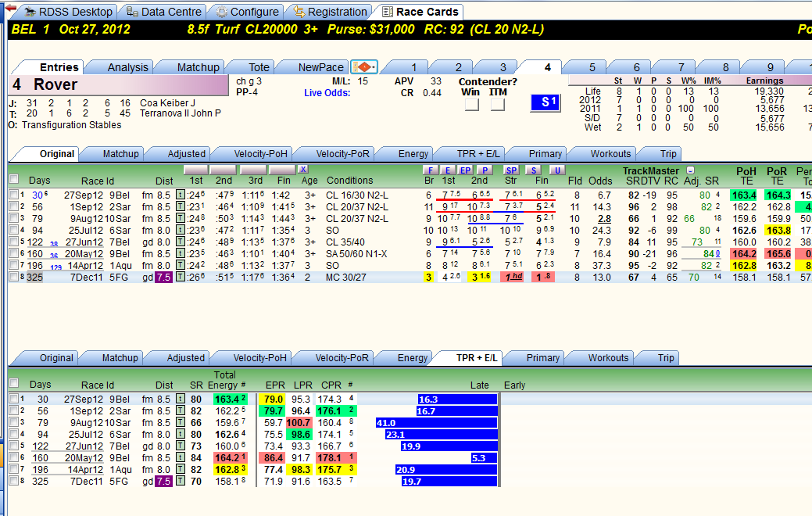Open the Workouts tab in the upper panel
This screenshot has width=812, height=516.
610,154
